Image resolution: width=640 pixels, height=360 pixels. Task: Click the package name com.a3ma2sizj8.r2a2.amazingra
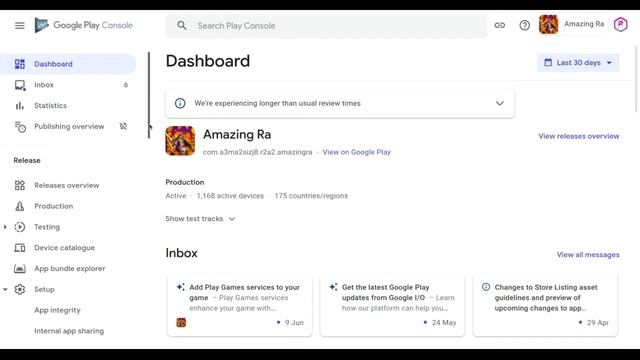click(x=258, y=152)
